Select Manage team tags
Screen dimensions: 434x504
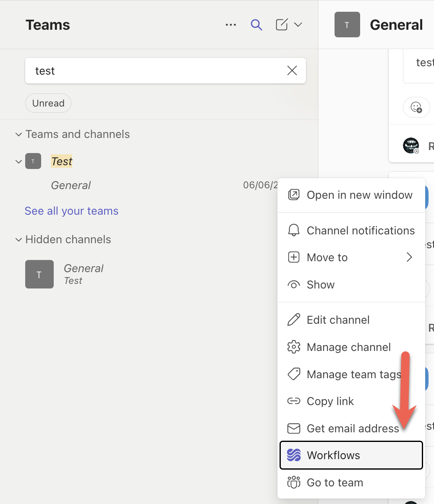(351, 374)
